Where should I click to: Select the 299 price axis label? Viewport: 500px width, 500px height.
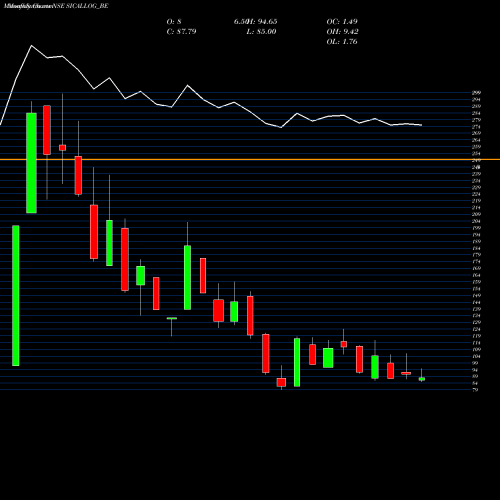pos(476,93)
